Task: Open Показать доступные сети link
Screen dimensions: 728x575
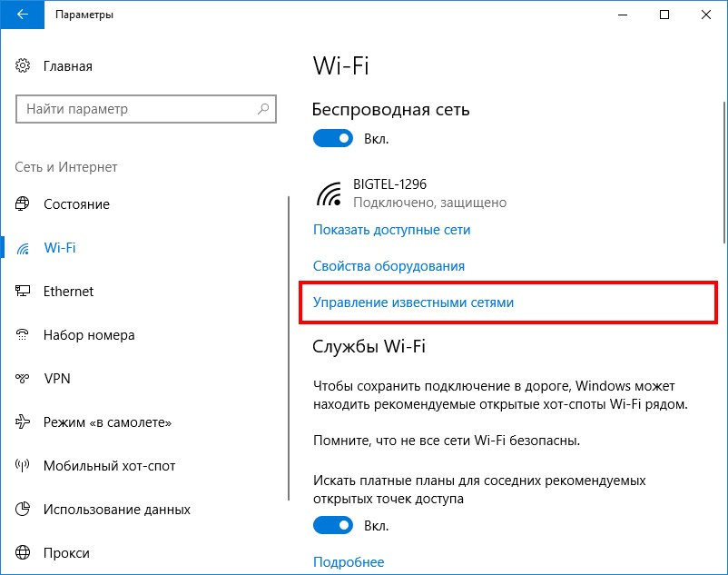Action: click(391, 230)
